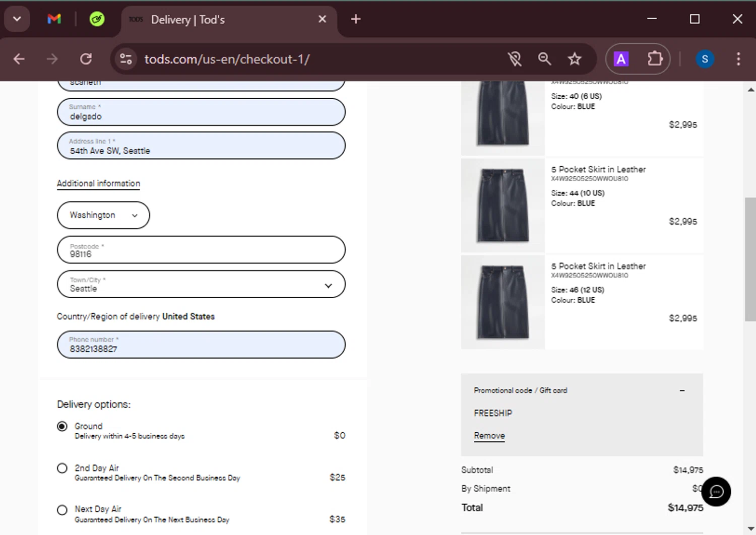Image resolution: width=756 pixels, height=535 pixels.
Task: Open the green pinned tab icon
Action: tap(97, 19)
